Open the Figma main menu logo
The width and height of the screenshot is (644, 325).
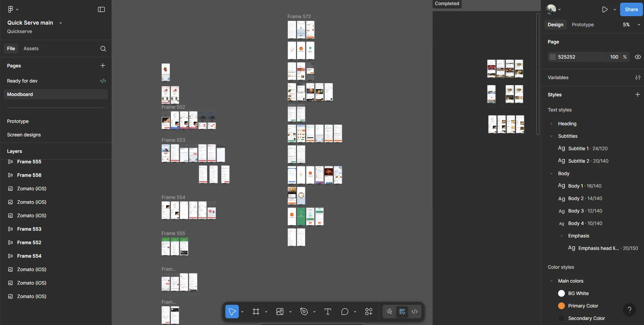tap(10, 9)
